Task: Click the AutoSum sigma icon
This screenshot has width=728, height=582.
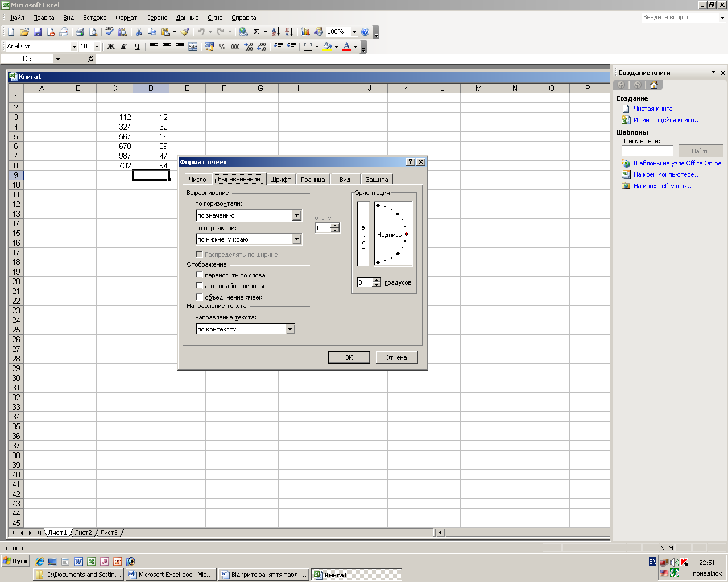Action: pos(256,32)
